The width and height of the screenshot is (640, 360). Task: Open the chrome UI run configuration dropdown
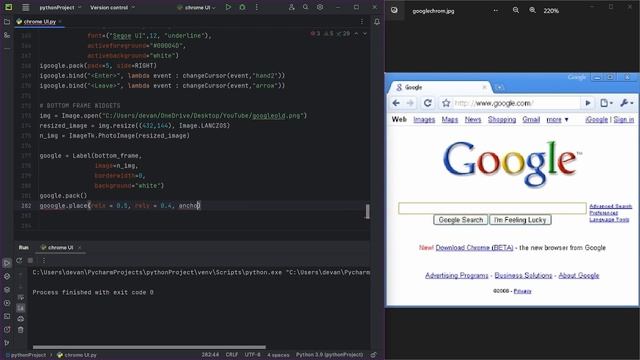[x=196, y=7]
